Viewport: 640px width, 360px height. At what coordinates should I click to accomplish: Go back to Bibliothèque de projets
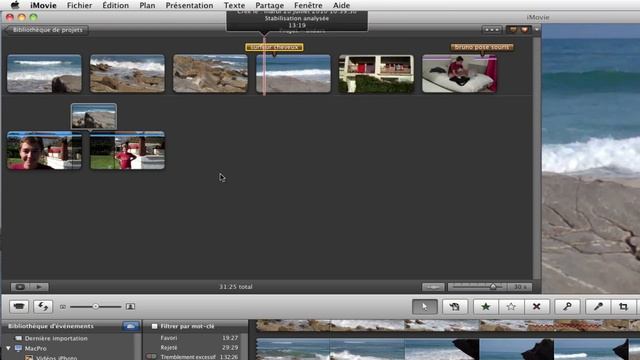point(47,30)
